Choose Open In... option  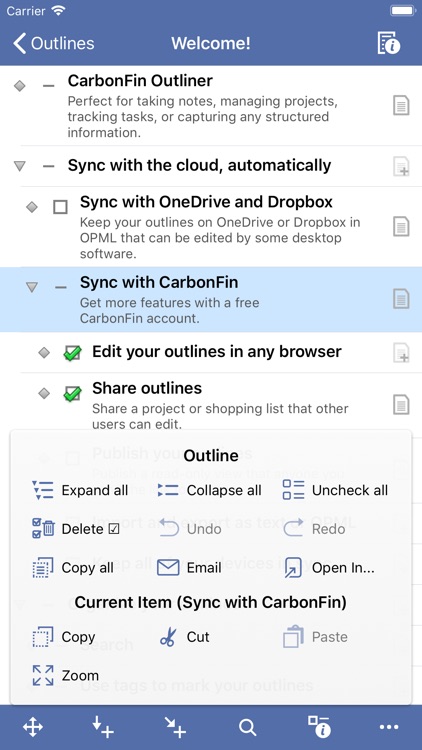pyautogui.click(x=329, y=568)
